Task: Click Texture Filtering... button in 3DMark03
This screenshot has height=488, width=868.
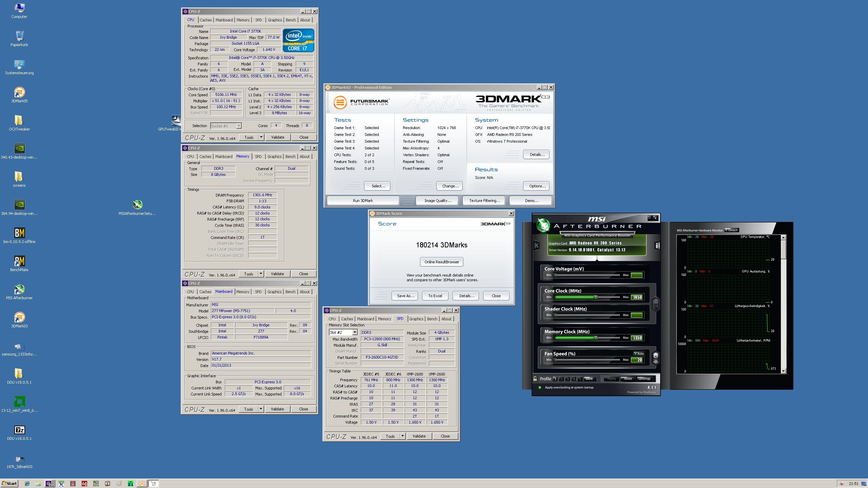Action: point(484,201)
